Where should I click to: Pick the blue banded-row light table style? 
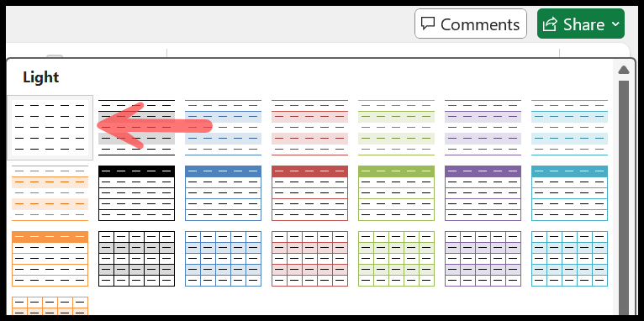pyautogui.click(x=223, y=128)
